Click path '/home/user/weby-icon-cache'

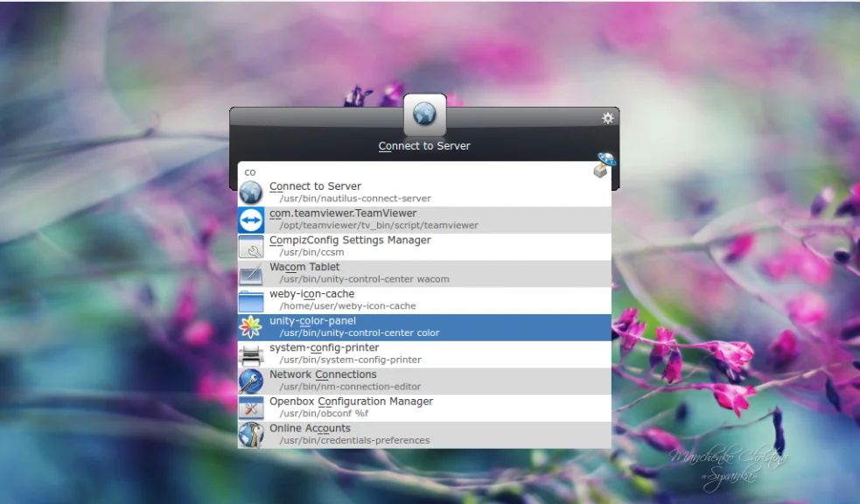pos(347,306)
